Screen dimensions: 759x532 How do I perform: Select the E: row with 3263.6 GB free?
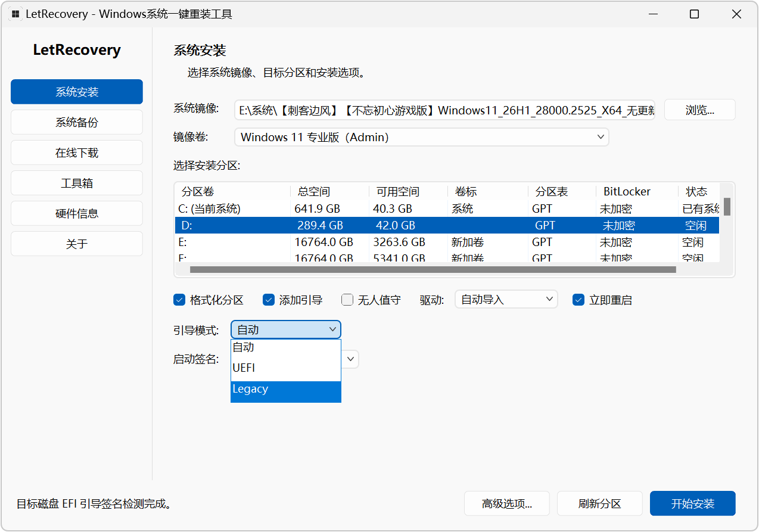pyautogui.click(x=447, y=242)
